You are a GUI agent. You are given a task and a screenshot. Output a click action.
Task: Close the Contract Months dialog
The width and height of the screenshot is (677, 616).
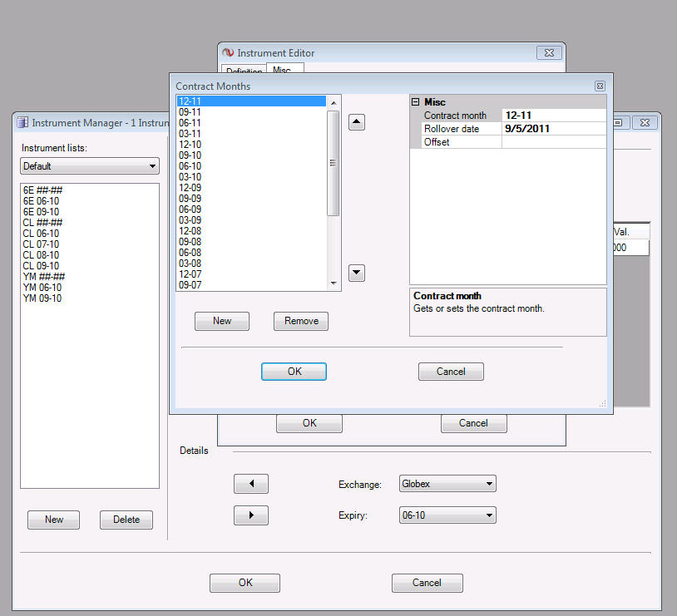(x=600, y=86)
